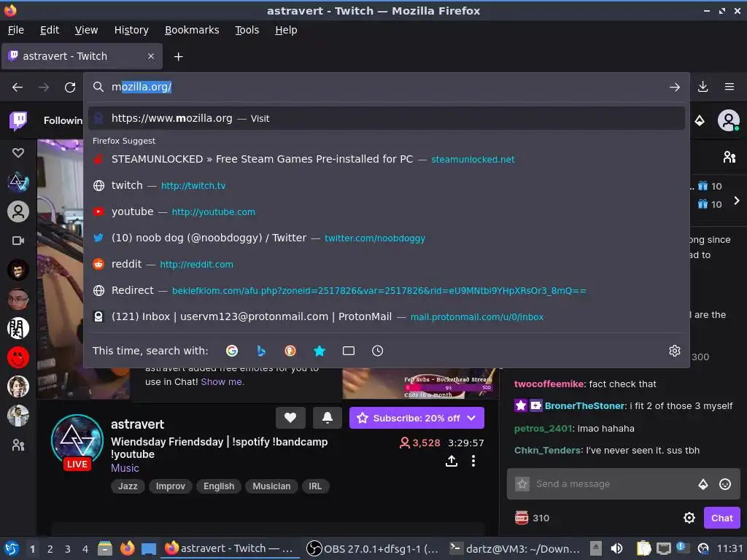Screen dimensions: 747x560
Task: Open search settings gear in dropdown
Action: [675, 351]
